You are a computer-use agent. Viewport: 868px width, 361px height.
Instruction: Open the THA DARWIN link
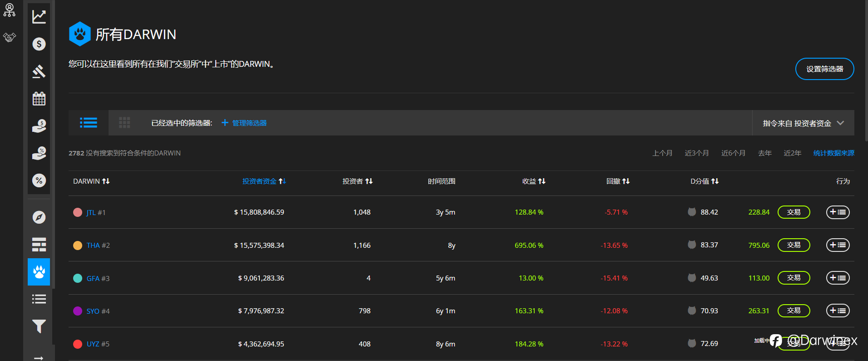[x=93, y=245]
